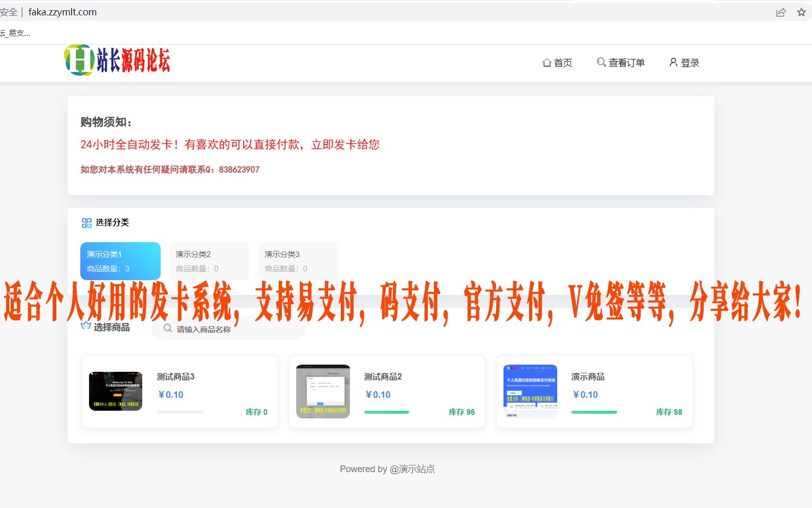
Task: Select category 演示分类1
Action: point(120,261)
